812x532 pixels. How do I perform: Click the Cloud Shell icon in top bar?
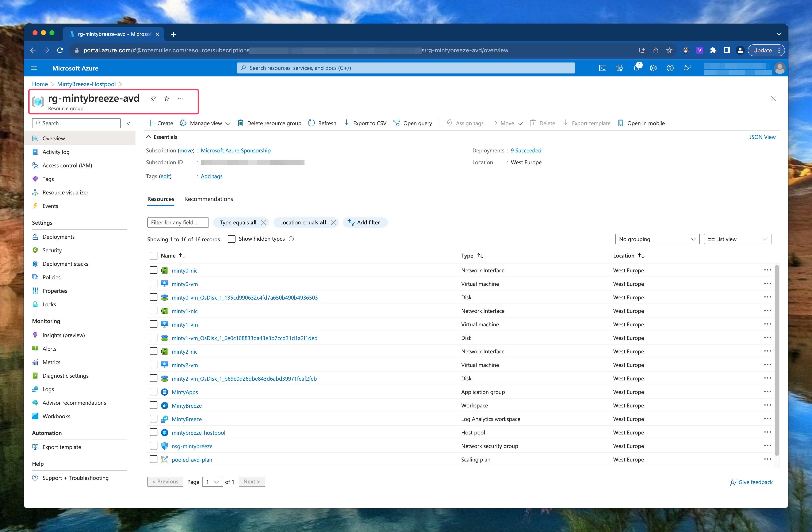click(x=602, y=68)
